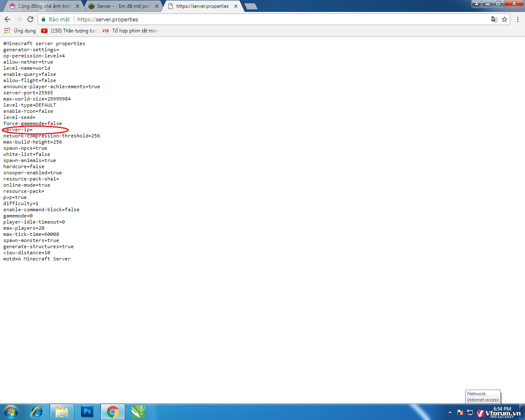This screenshot has height=420, width=525.
Task: Click the "generator-settings=" line
Action: (x=31, y=50)
